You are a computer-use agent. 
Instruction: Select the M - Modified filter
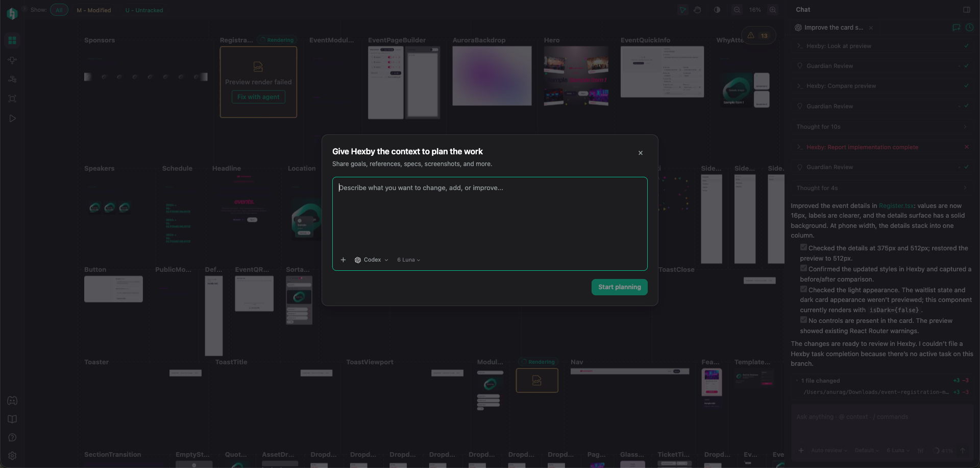click(94, 10)
